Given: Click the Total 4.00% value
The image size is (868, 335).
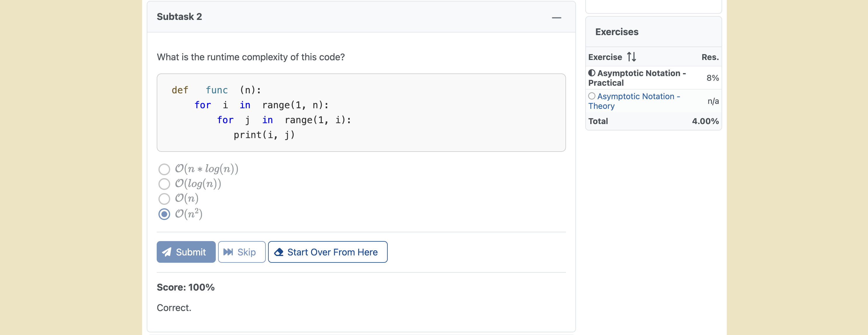Looking at the screenshot, I should coord(705,121).
